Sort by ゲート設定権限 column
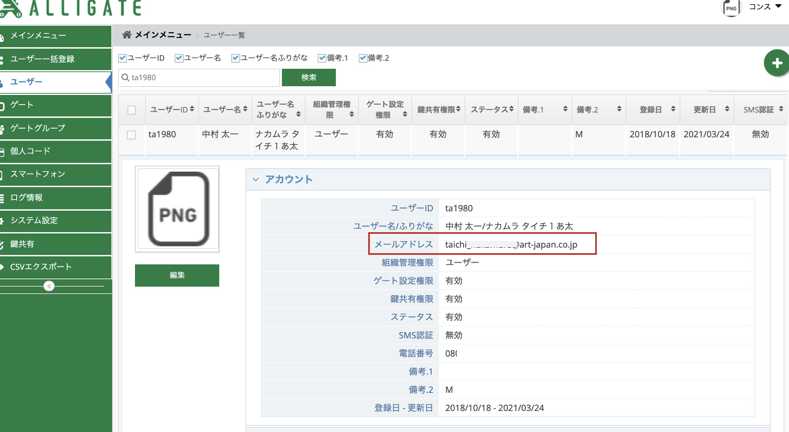This screenshot has height=432, width=789. click(385, 109)
